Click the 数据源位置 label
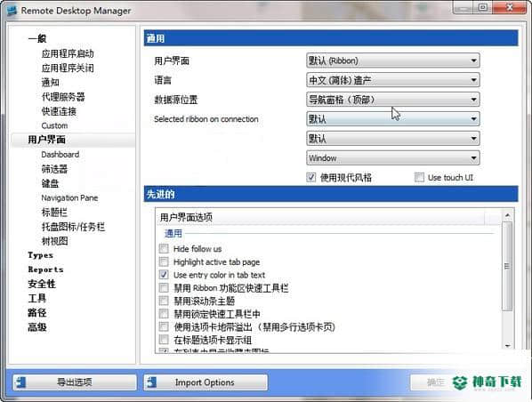This screenshot has width=532, height=402. pos(176,100)
